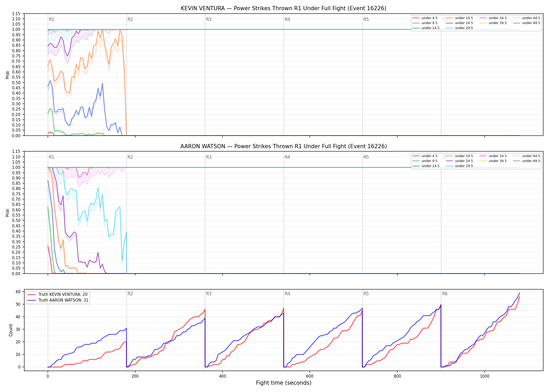This screenshot has width=549, height=392.
Task: Click the R5 marker in Aaron Watson chart
Action: 366,157
